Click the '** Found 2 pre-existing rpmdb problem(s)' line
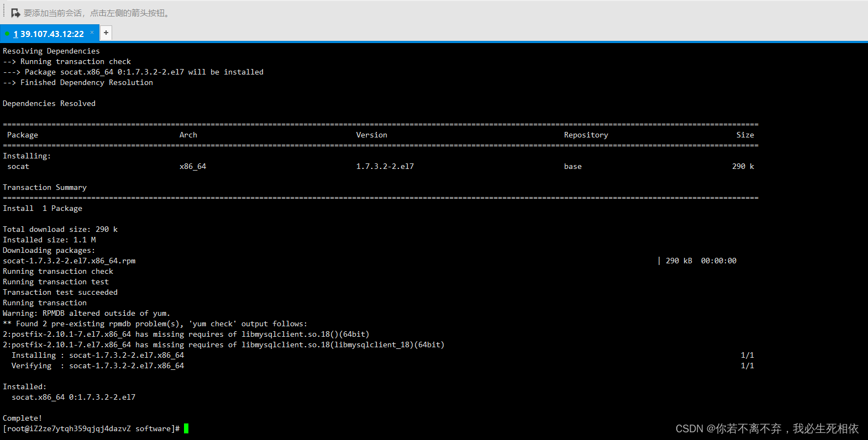The image size is (868, 440). (x=155, y=324)
